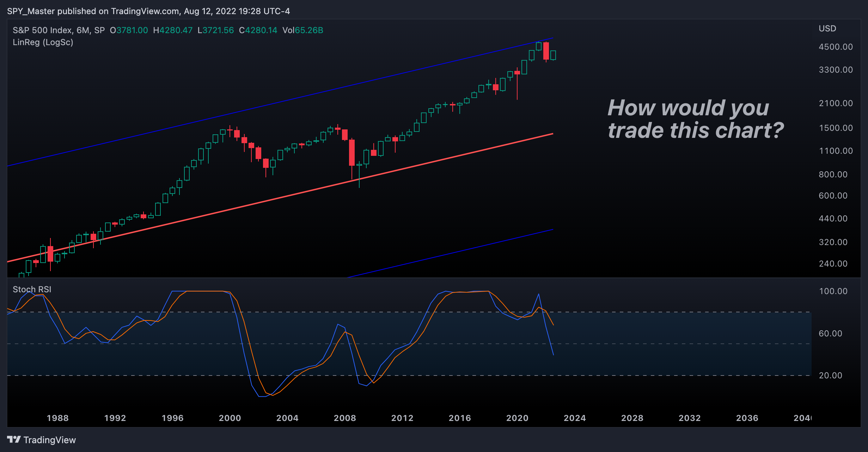The height and width of the screenshot is (452, 868).
Task: Click the open value O3781.00
Action: click(129, 30)
